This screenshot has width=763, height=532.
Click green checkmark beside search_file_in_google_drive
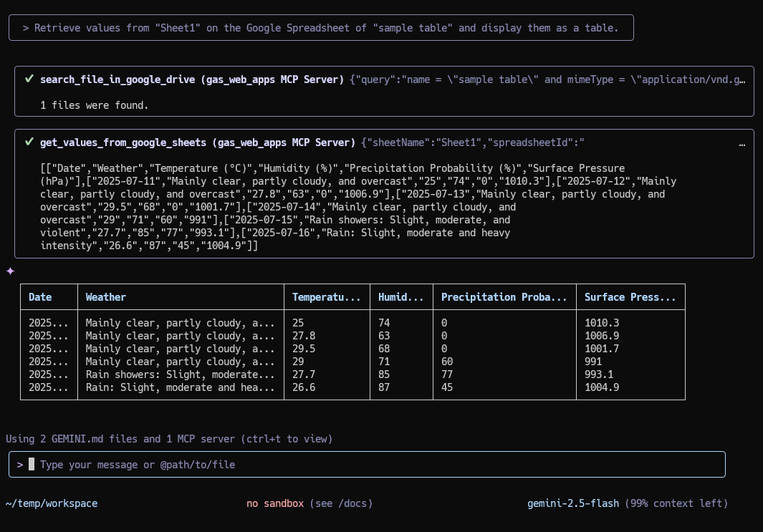pyautogui.click(x=29, y=79)
